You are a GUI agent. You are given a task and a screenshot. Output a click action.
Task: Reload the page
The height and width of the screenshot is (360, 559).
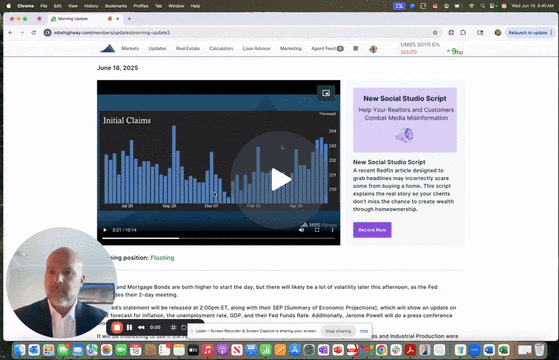point(34,33)
